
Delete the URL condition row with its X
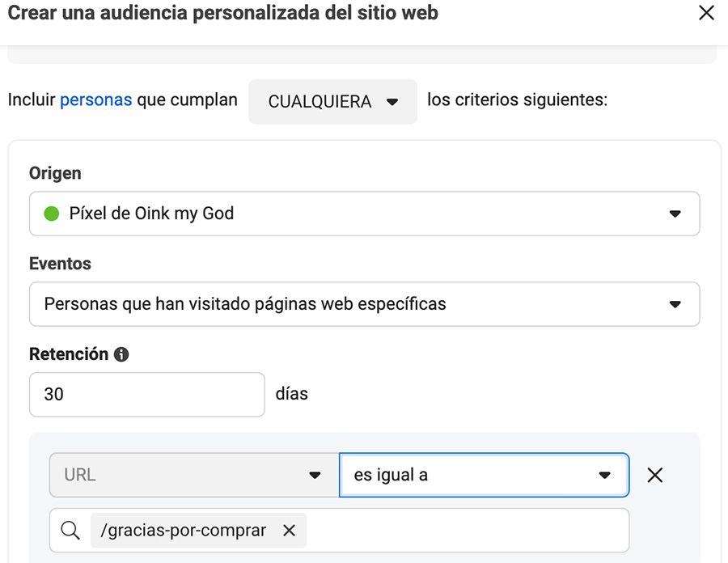coord(654,475)
